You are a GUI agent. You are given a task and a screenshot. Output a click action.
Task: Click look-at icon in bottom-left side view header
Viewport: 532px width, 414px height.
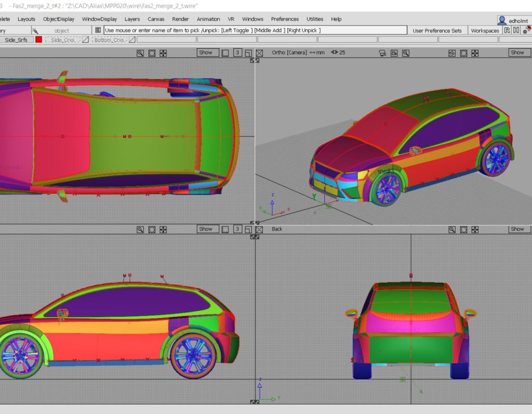pyautogui.click(x=152, y=230)
